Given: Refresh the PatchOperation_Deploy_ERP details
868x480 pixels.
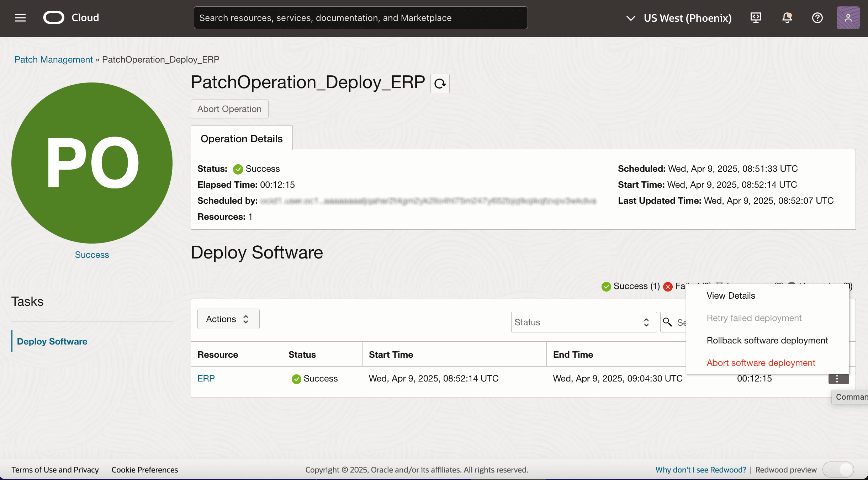Looking at the screenshot, I should (x=440, y=84).
